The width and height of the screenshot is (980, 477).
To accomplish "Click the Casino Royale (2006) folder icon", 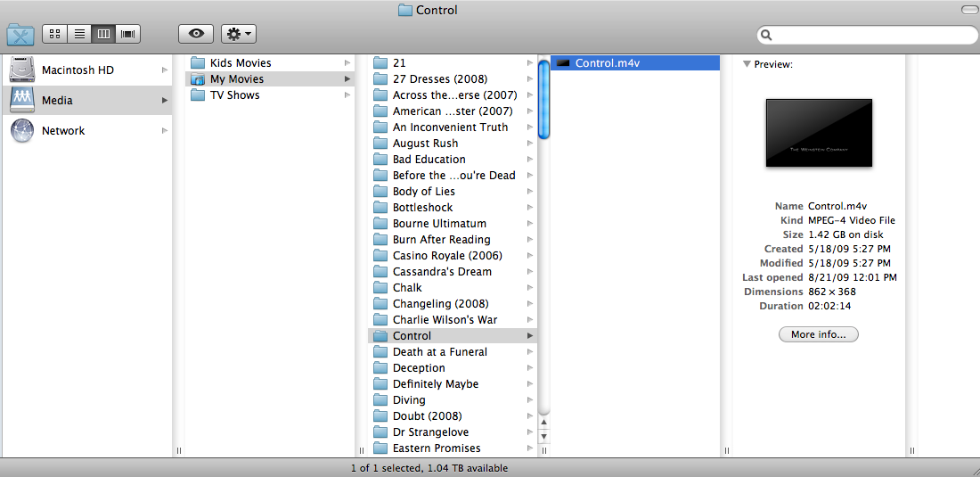I will 380,256.
